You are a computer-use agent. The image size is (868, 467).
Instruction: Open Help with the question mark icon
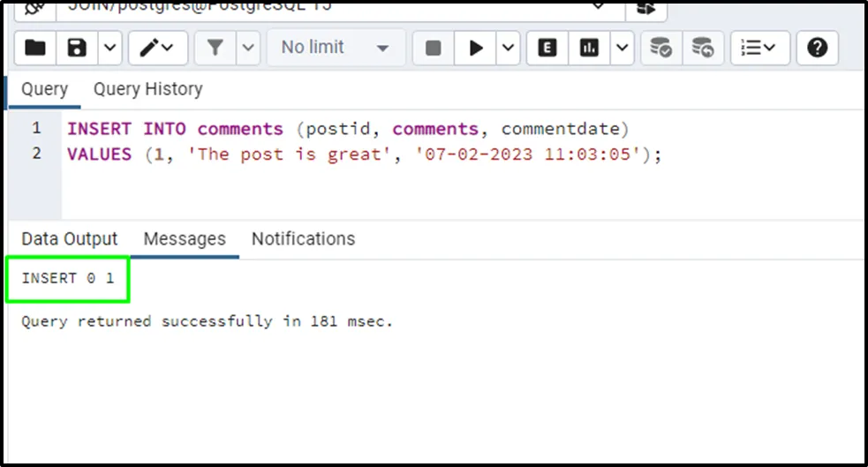point(817,48)
